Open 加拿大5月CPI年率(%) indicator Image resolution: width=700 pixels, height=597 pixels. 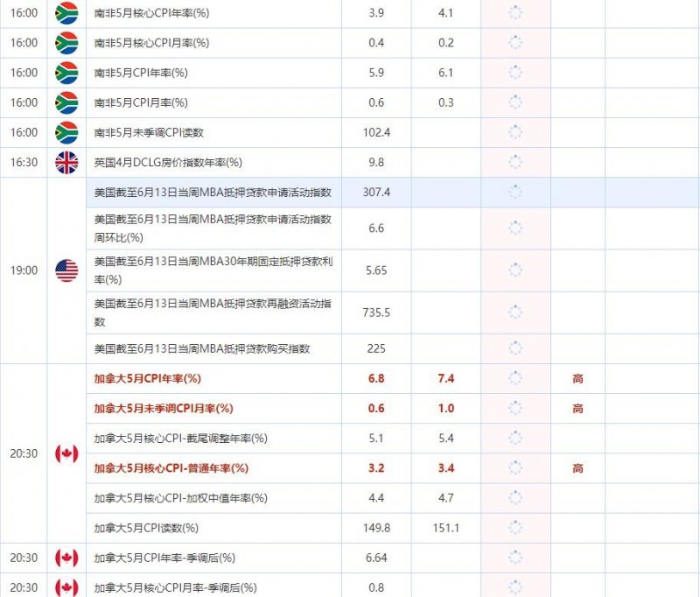click(x=147, y=379)
